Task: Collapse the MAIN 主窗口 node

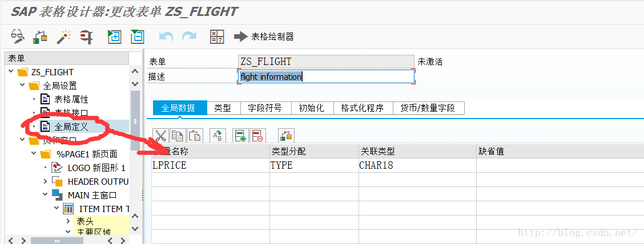Action: pyautogui.click(x=45, y=194)
